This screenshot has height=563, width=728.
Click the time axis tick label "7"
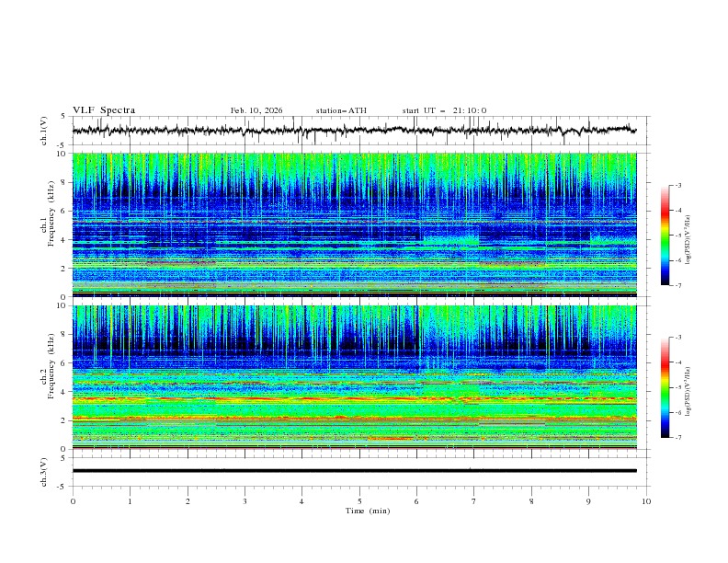point(474,501)
